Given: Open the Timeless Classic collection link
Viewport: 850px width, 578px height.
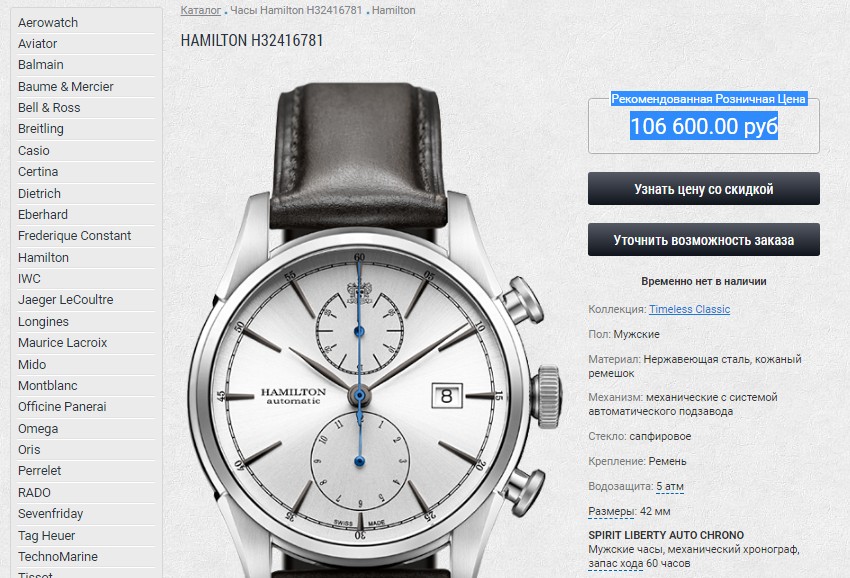Looking at the screenshot, I should point(690,309).
